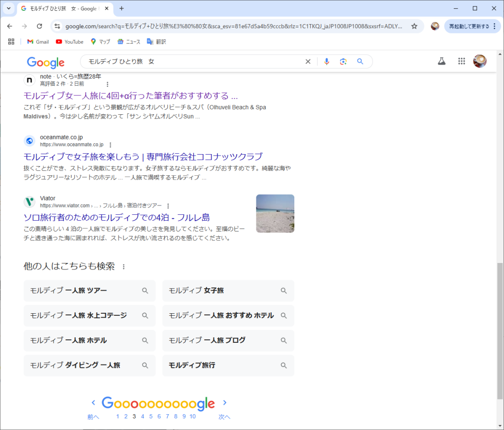The image size is (504, 430).
Task: Click the blue magnifier search button
Action: 360,62
